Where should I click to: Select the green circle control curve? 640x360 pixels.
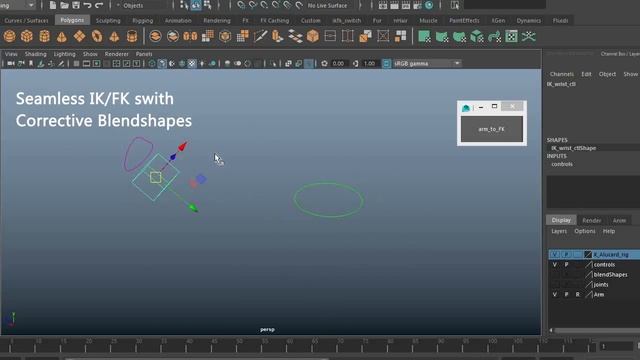(x=329, y=200)
